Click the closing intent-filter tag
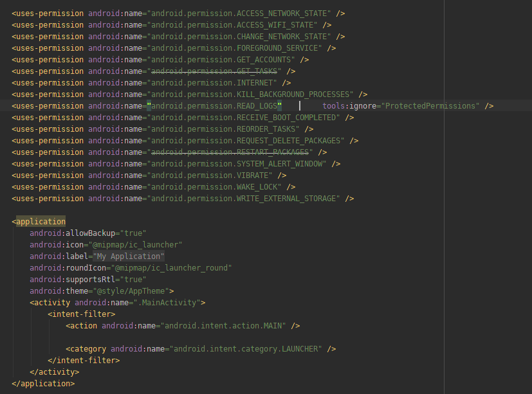 tap(84, 360)
